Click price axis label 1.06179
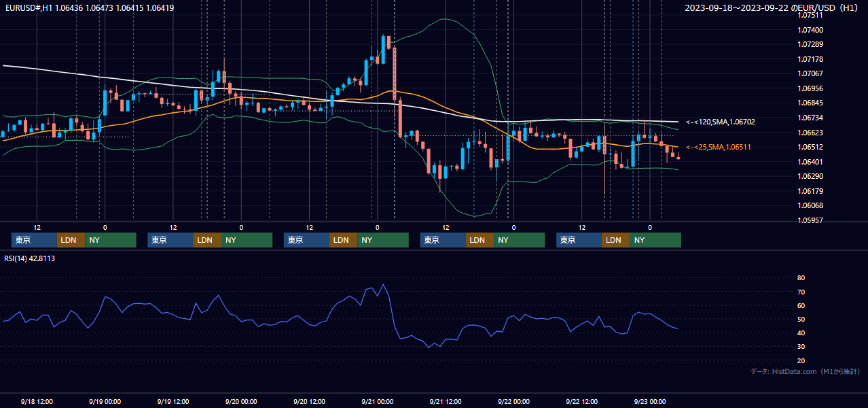Viewport: 868px width, 408px height. tap(810, 191)
